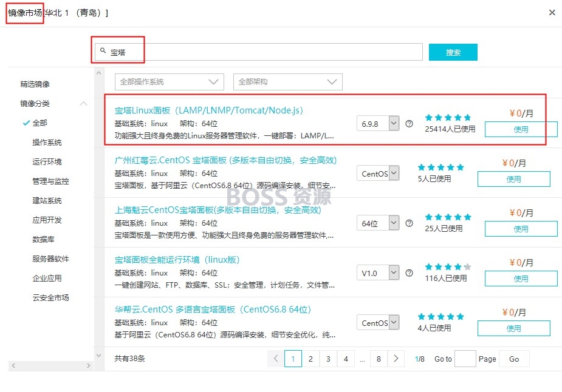Go to previous page arrow
The height and width of the screenshot is (392, 562).
pos(276,359)
